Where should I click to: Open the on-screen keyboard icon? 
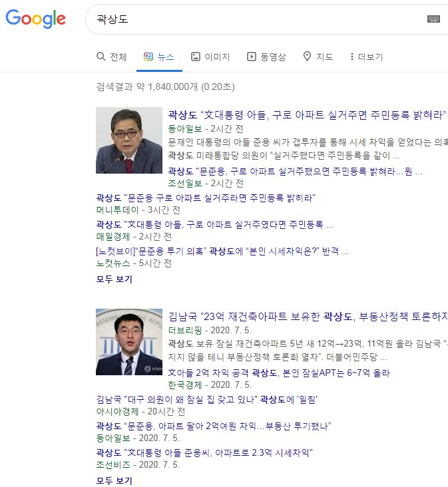pos(433,19)
